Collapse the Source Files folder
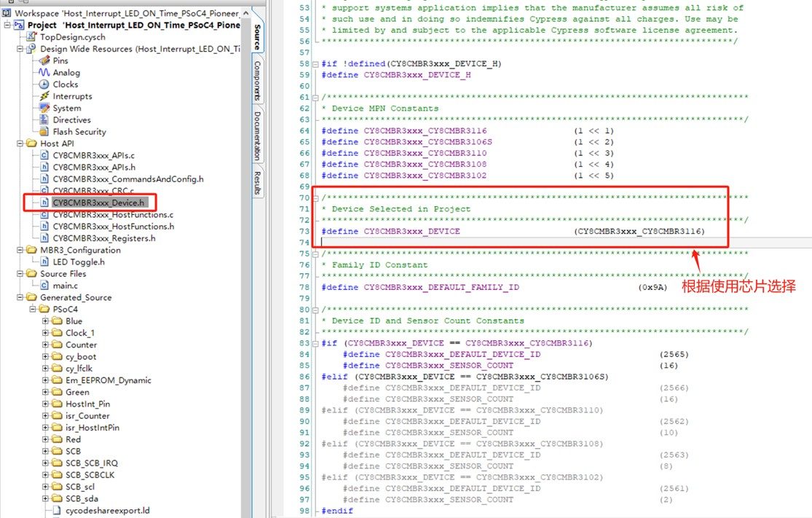Viewport: 812px width, 518px height. (20, 273)
